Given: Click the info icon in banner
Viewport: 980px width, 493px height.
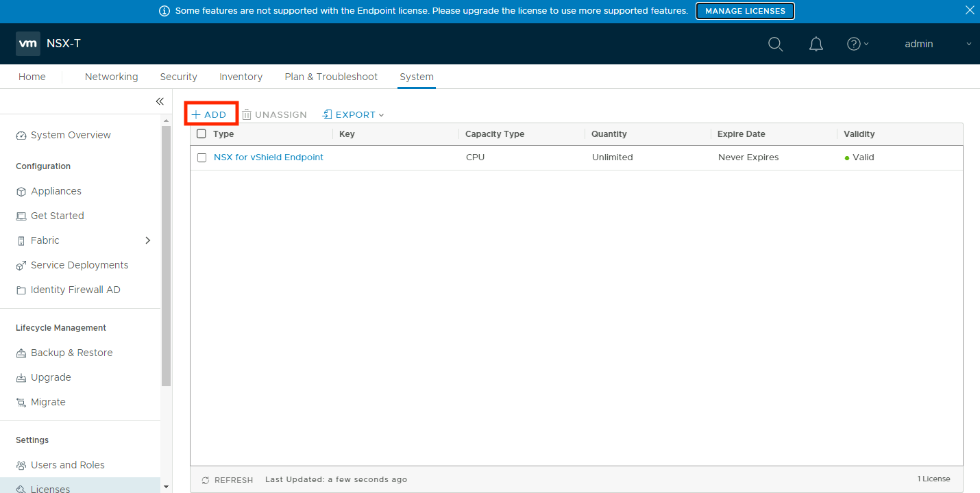Looking at the screenshot, I should coord(164,11).
